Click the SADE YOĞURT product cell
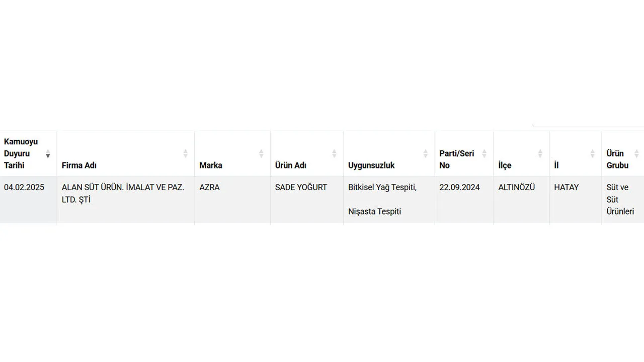The height and width of the screenshot is (362, 644). [x=301, y=188]
